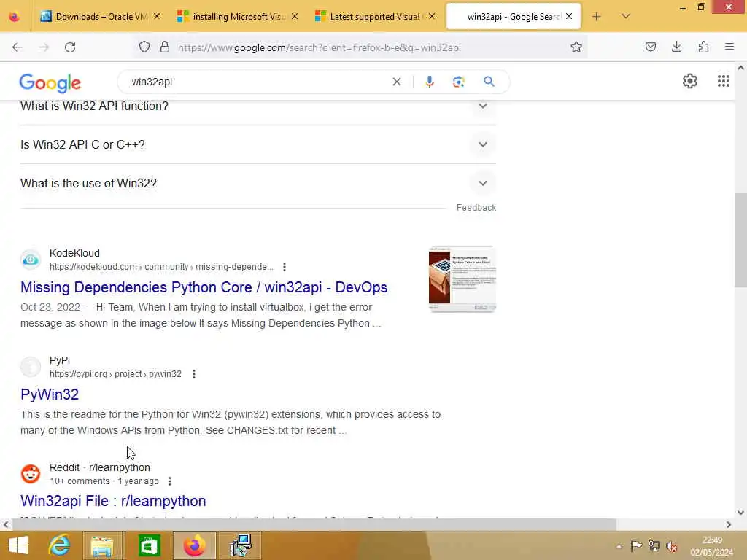The image size is (747, 560).
Task: Open more options for KodeKloud result
Action: 285,267
